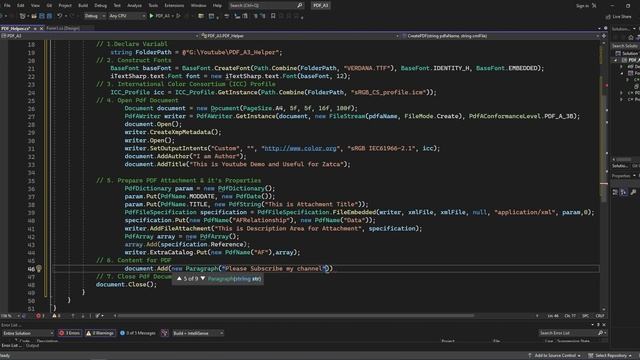Open the Debug configuration dropdown

pos(95,16)
